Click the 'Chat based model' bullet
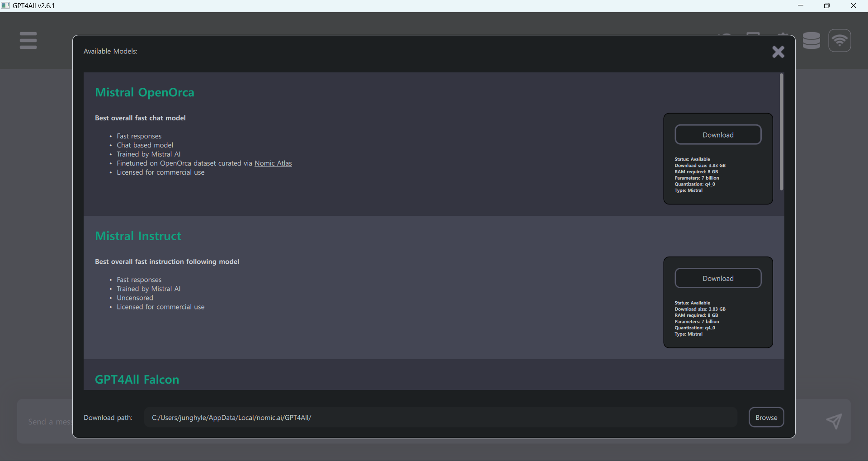 (145, 145)
